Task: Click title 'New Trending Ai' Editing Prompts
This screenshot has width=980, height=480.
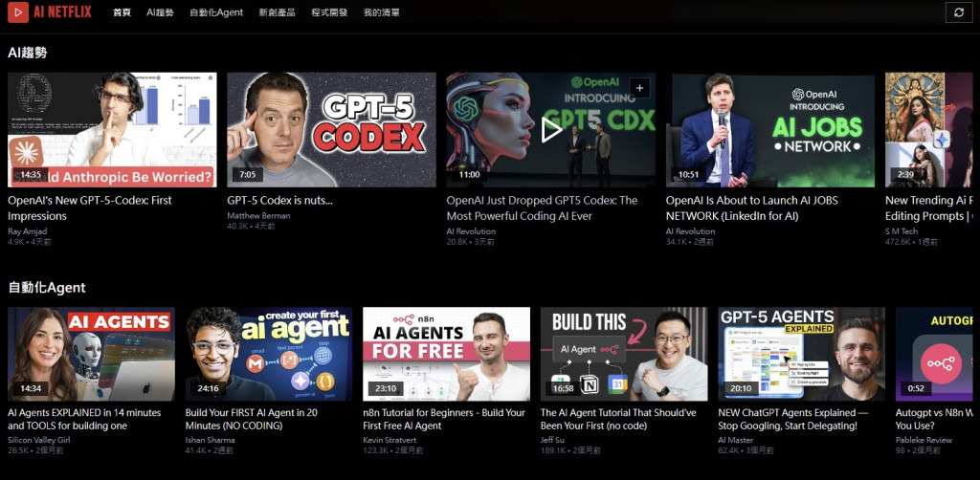Action: [928, 207]
